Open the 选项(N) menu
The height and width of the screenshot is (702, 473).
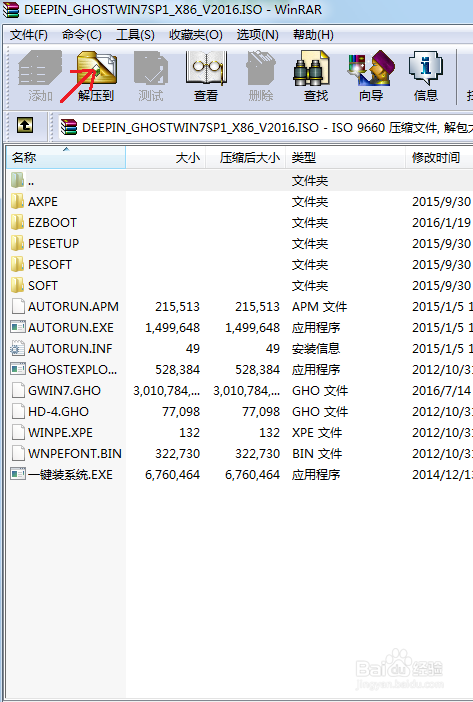pos(257,35)
